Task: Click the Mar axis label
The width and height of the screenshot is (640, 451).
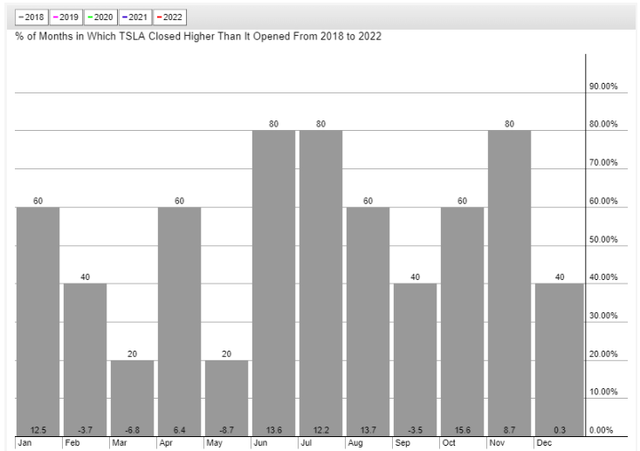Action: tap(119, 443)
